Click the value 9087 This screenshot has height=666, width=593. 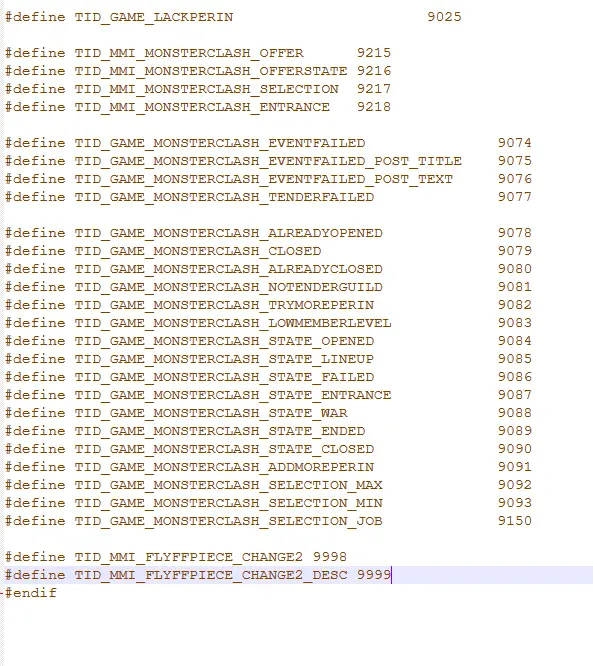click(x=515, y=395)
